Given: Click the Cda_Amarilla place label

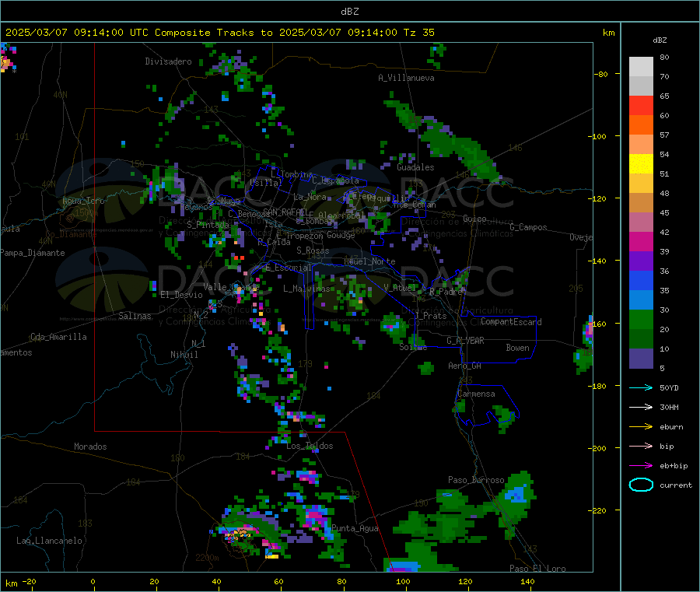Looking at the screenshot, I should click(58, 337).
